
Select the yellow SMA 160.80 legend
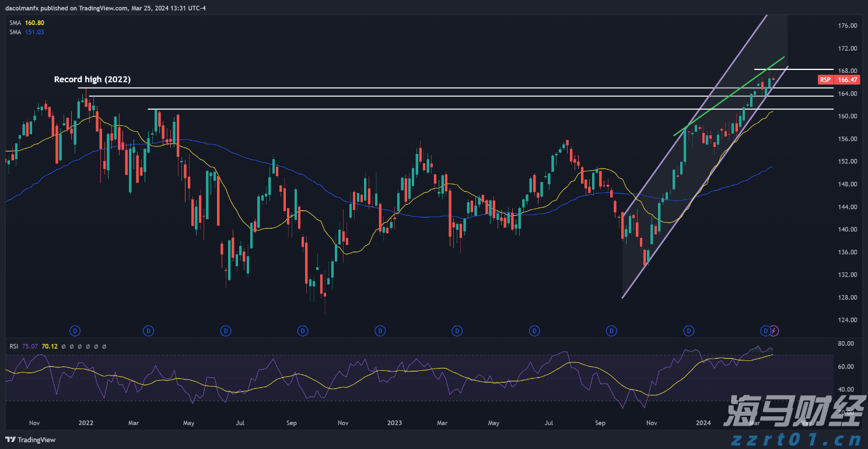click(x=27, y=23)
